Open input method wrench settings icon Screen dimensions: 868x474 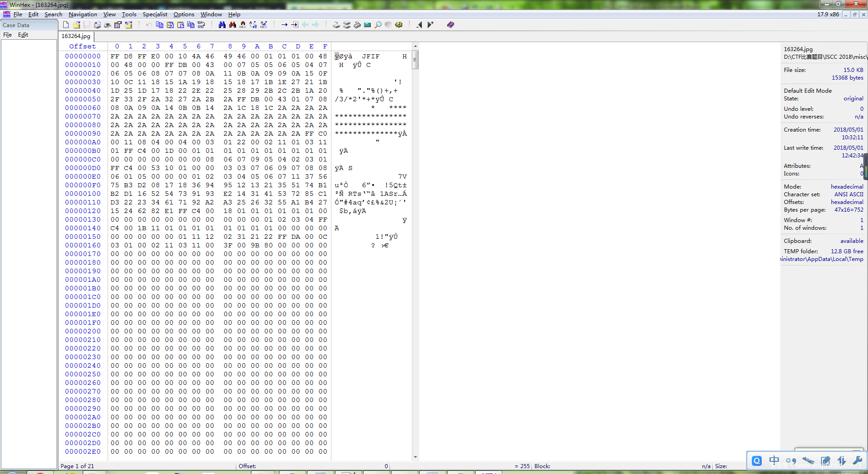[857, 461]
